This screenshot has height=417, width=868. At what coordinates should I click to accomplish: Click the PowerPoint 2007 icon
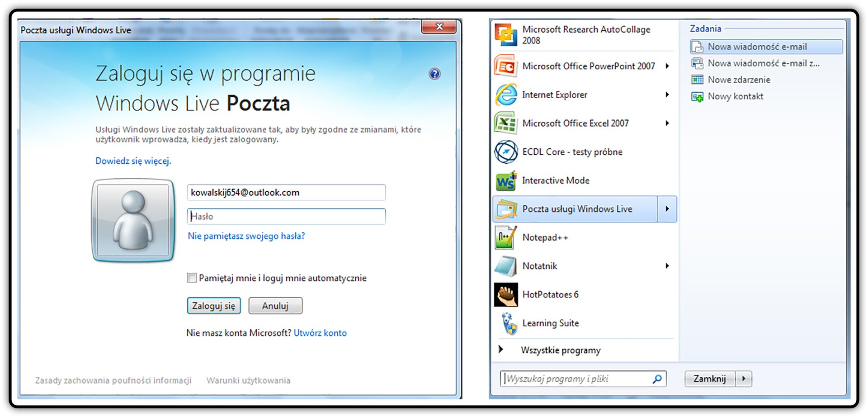(x=506, y=66)
